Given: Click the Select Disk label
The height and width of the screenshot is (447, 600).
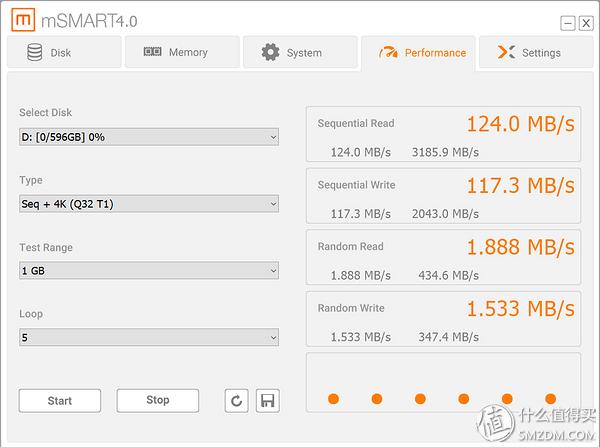Looking at the screenshot, I should 46,113.
